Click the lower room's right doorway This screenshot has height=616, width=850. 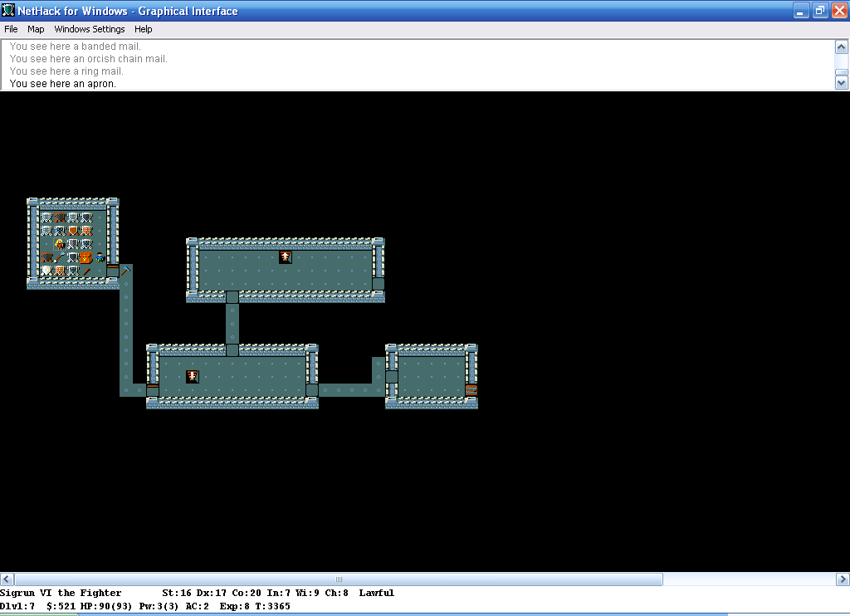tap(312, 390)
